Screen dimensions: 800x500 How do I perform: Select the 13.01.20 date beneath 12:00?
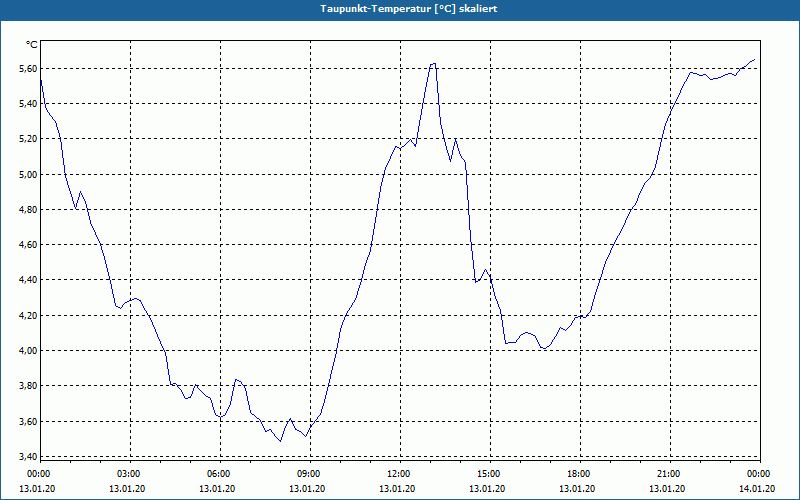tap(397, 489)
